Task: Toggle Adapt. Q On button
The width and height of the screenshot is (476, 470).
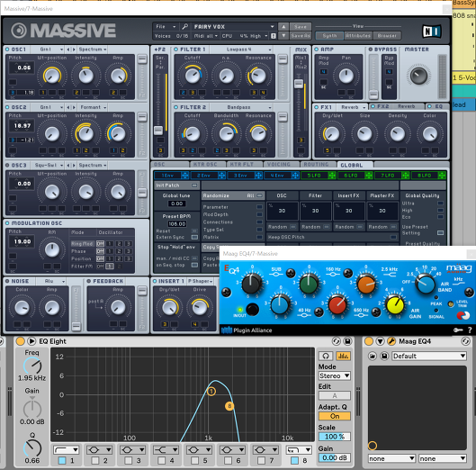Action: click(x=335, y=416)
